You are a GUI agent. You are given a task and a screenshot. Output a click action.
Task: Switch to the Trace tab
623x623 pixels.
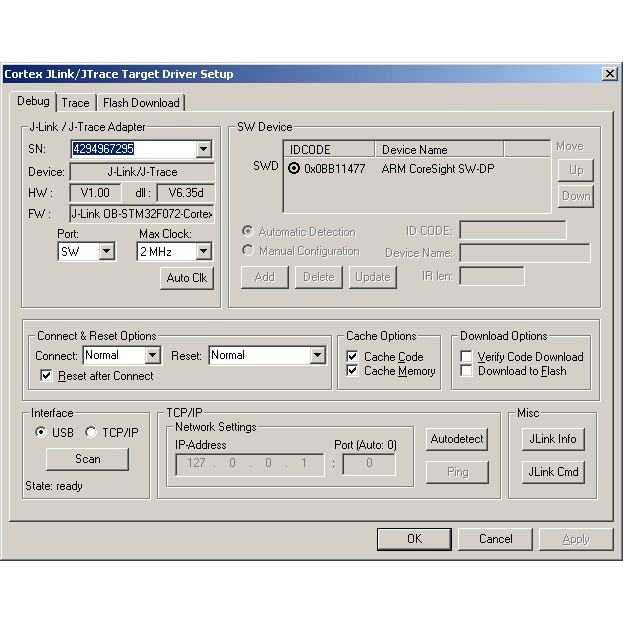(75, 102)
